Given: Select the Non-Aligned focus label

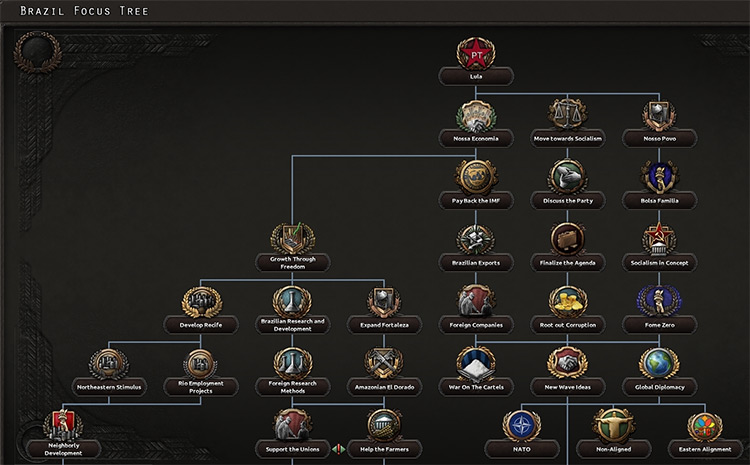Looking at the screenshot, I should (x=614, y=449).
